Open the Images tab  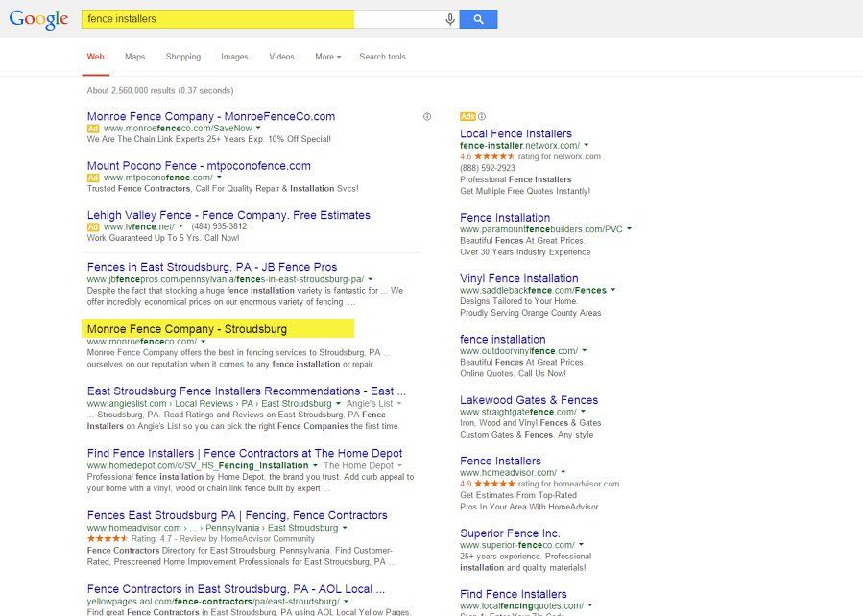click(x=234, y=57)
